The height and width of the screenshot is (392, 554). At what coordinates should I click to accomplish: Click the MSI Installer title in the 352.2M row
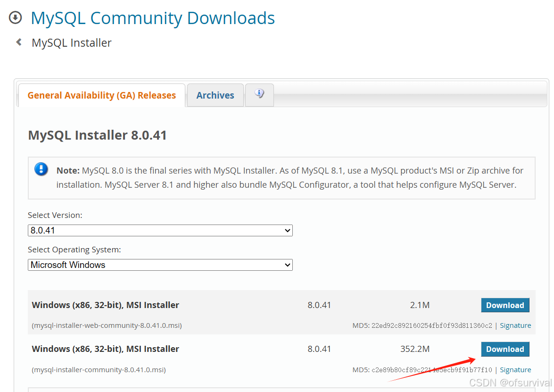tap(105, 349)
